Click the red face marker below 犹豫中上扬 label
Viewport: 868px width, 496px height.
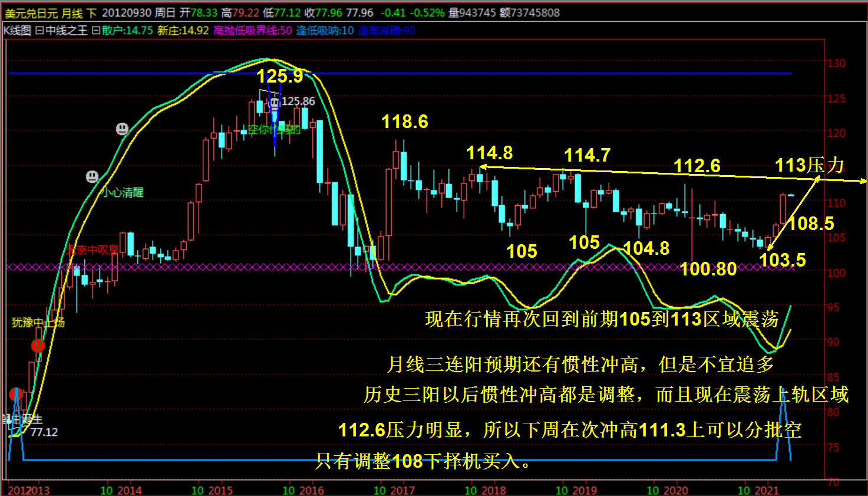pyautogui.click(x=38, y=346)
